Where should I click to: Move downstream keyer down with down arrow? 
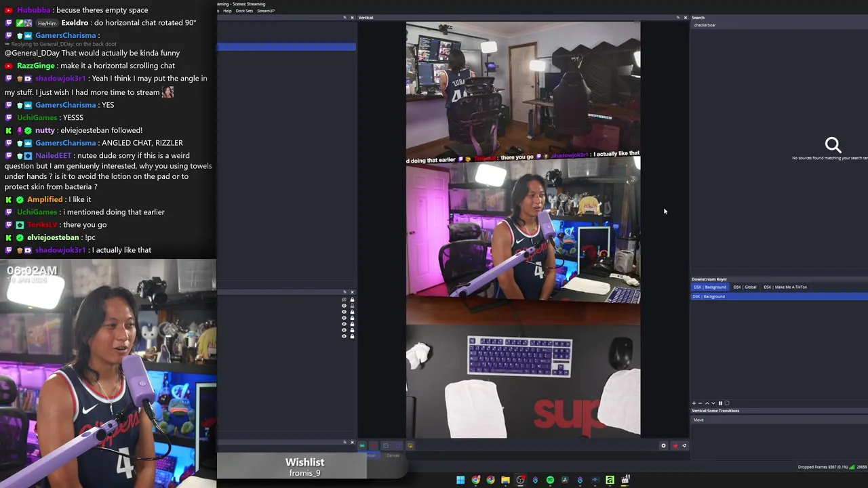[713, 403]
